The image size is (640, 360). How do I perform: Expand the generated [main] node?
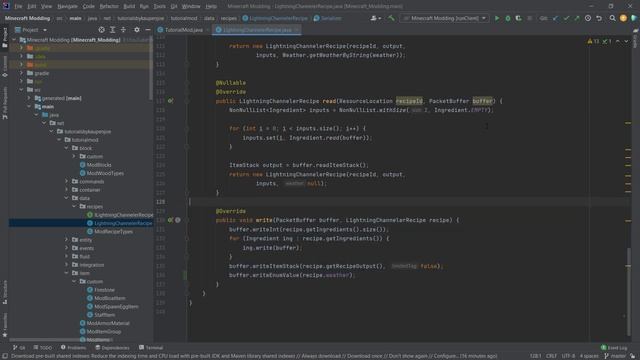point(29,98)
